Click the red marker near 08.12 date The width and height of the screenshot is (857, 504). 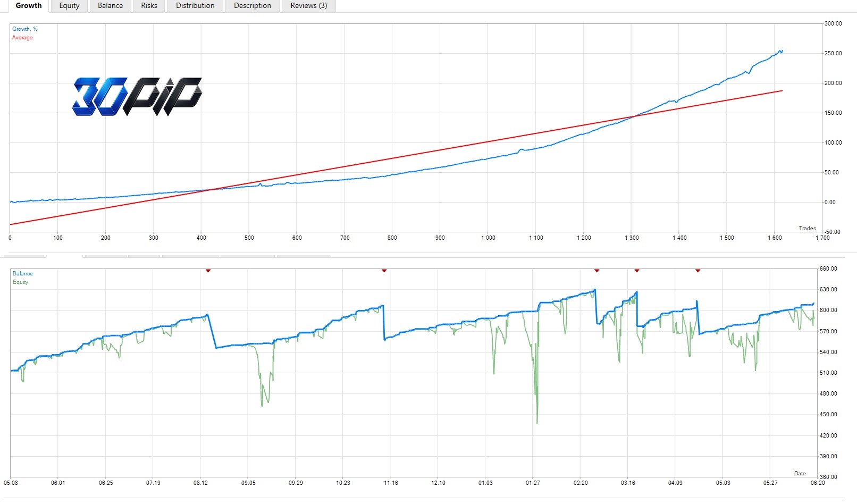[x=208, y=271]
